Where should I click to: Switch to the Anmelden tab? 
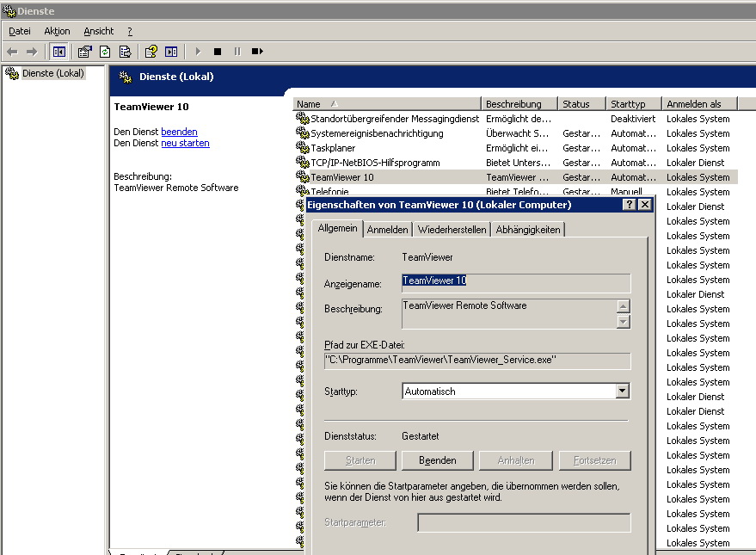click(387, 230)
